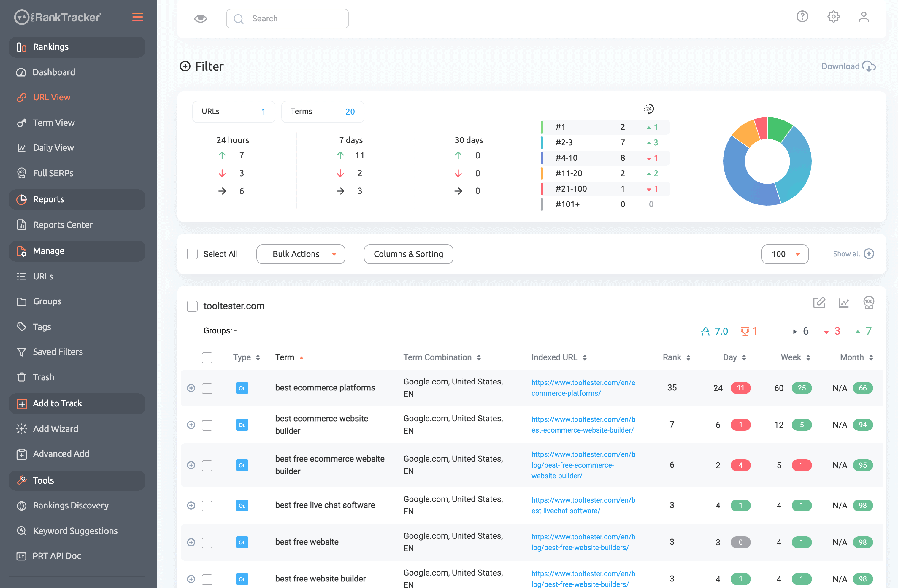Click the #1 green color rank row

605,127
